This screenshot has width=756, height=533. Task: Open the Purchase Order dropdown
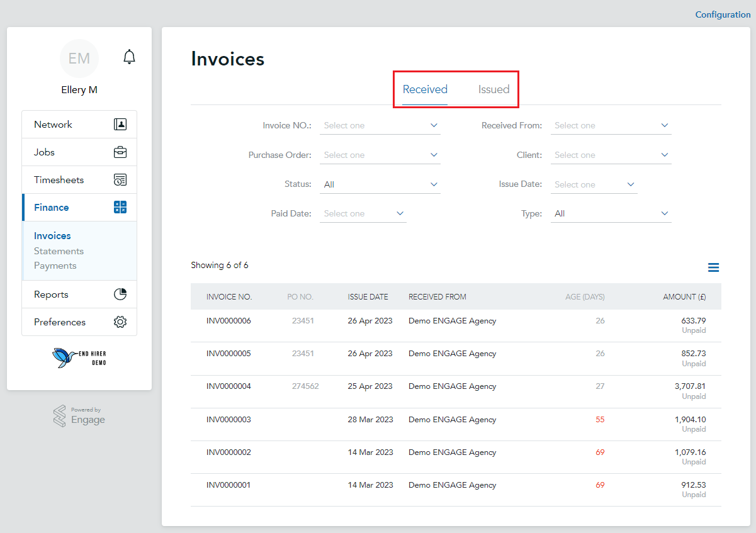pyautogui.click(x=380, y=155)
